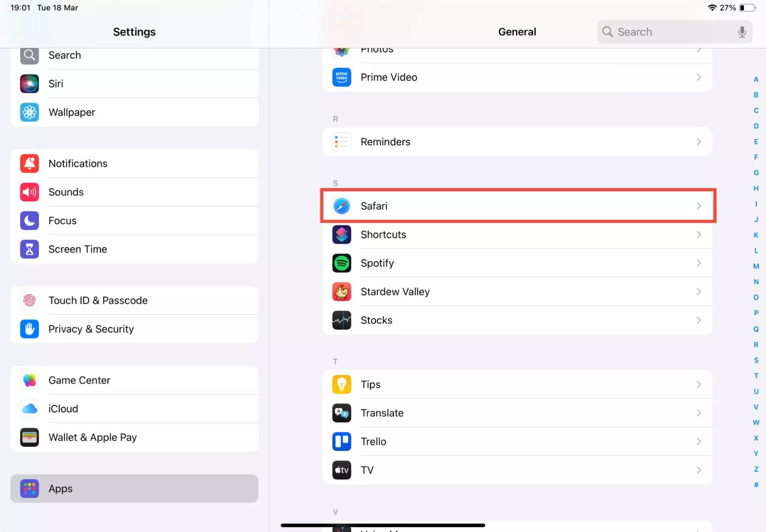Tap the Safari compass icon
The image size is (766, 532).
coord(341,206)
